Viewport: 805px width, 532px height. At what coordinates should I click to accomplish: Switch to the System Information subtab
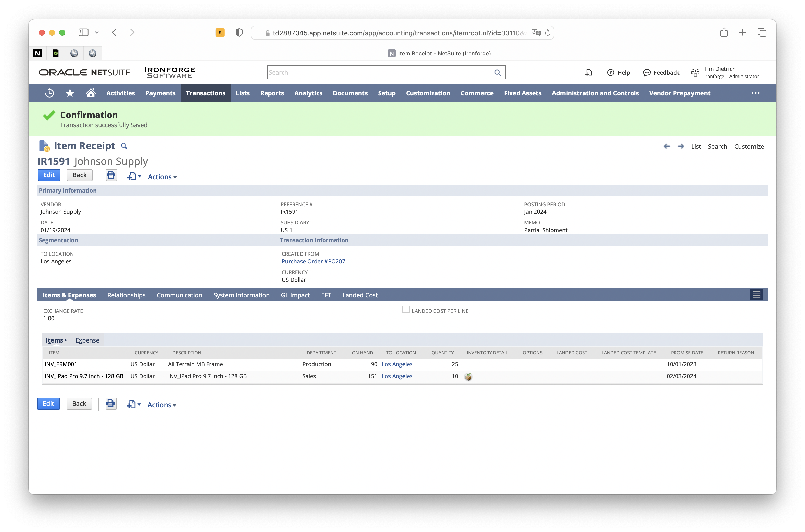pyautogui.click(x=241, y=295)
